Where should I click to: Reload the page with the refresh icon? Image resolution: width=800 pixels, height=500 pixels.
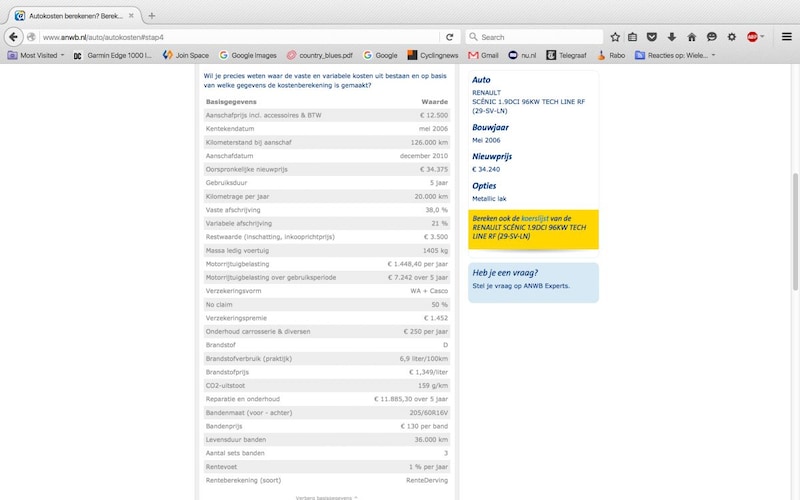click(x=449, y=37)
